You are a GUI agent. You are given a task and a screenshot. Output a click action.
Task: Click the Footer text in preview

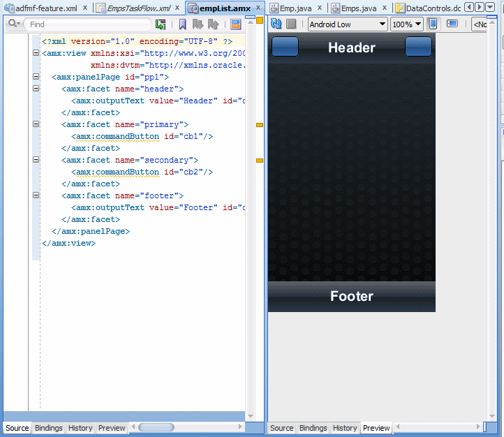(352, 296)
